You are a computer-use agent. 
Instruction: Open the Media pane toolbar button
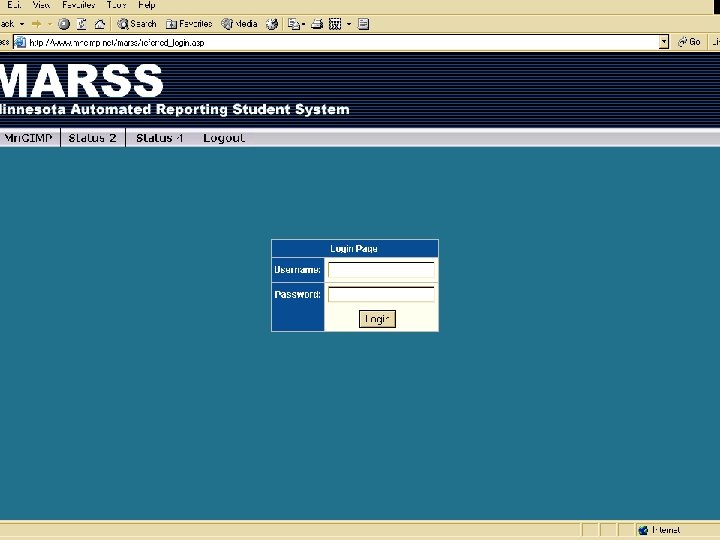pyautogui.click(x=239, y=24)
